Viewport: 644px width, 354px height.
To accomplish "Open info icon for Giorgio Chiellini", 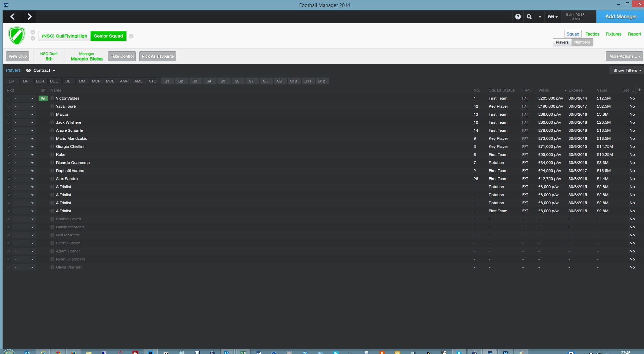I will 52,146.
